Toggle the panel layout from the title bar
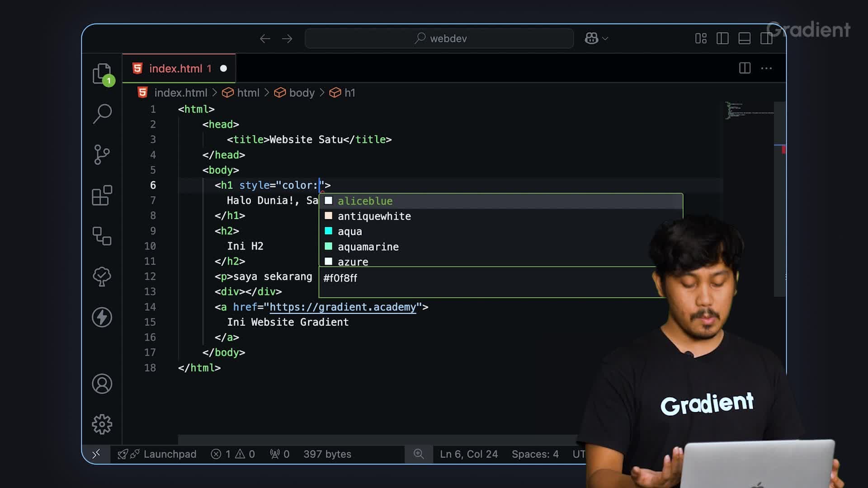 (744, 38)
